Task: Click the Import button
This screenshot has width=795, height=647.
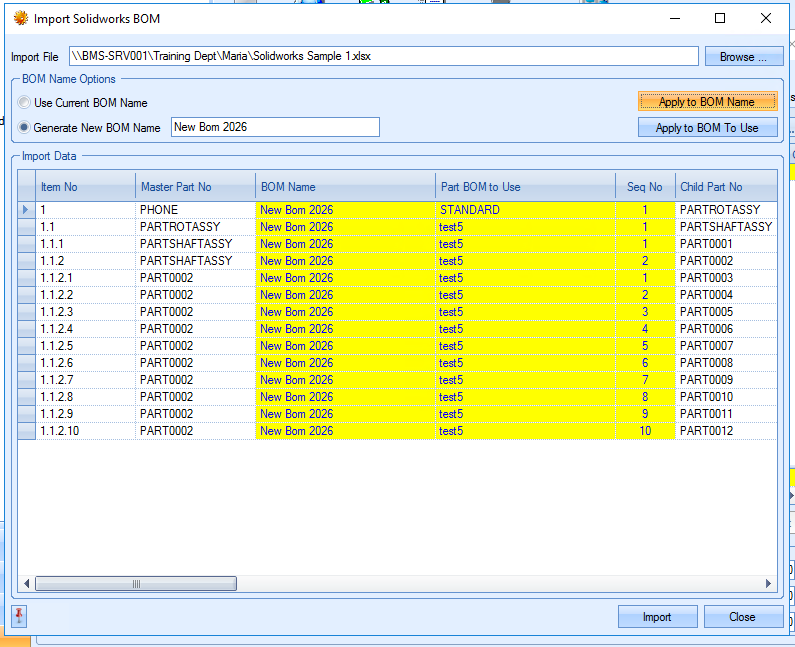Action: click(x=657, y=616)
